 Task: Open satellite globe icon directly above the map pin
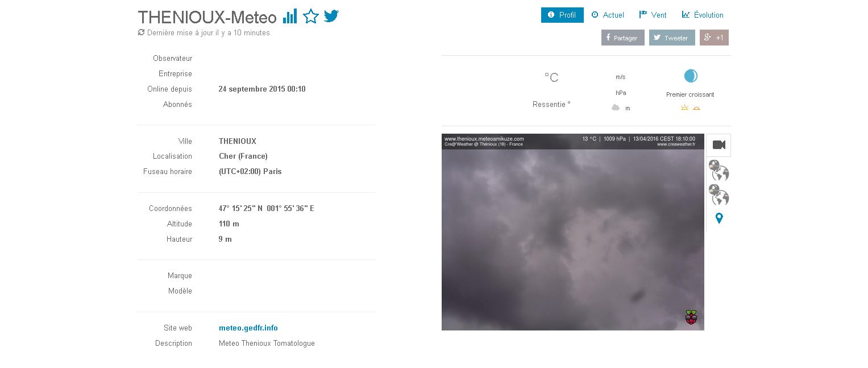[719, 195]
